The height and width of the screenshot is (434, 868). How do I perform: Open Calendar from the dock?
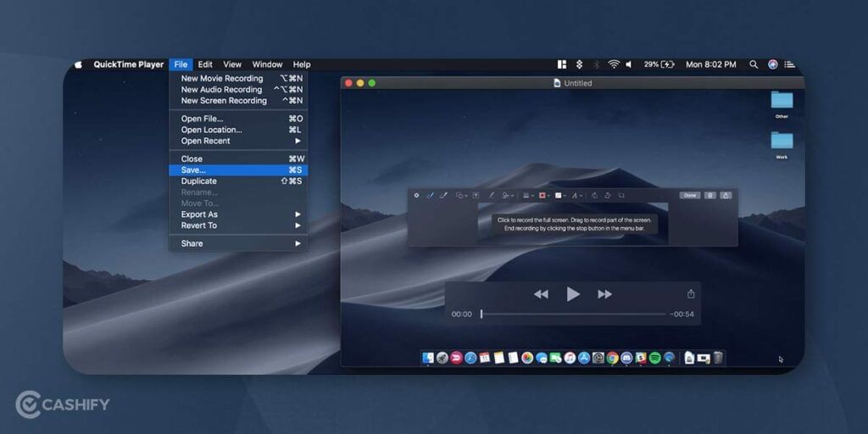coord(484,358)
